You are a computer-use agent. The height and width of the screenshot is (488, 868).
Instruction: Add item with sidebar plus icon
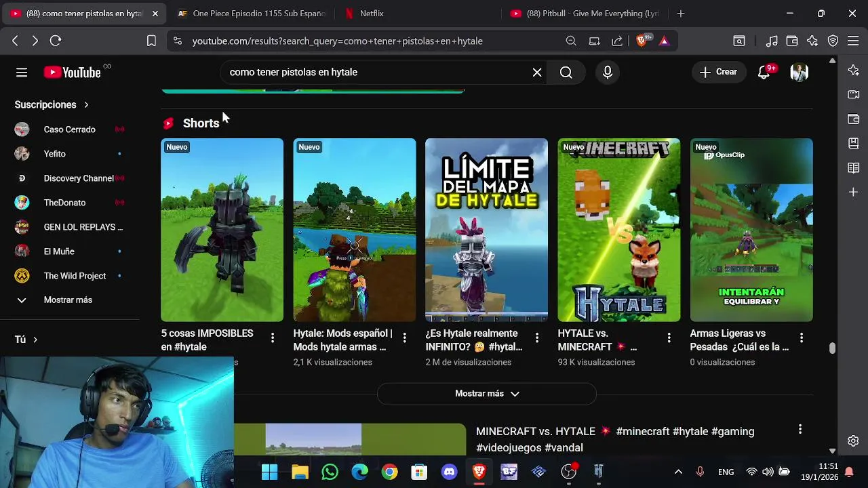tap(854, 192)
